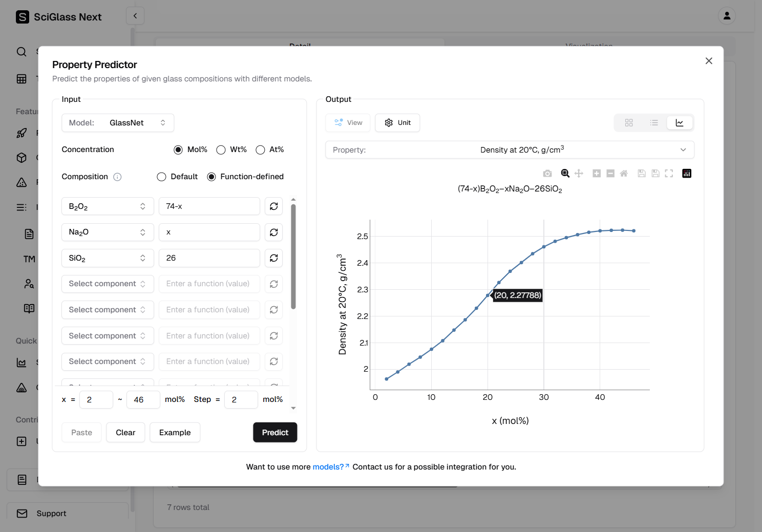
Task: Click the Step value input field
Action: click(241, 399)
